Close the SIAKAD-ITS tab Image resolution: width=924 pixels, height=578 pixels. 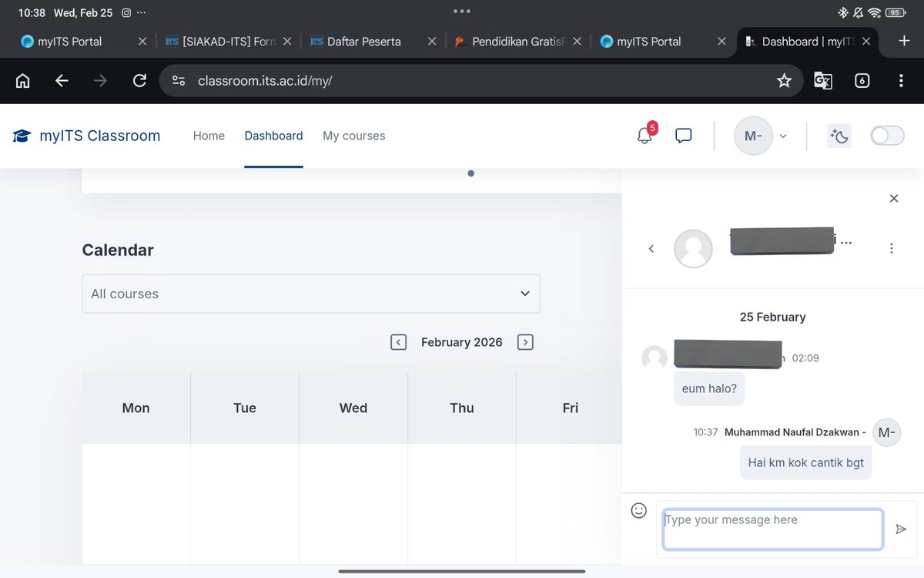pos(287,42)
